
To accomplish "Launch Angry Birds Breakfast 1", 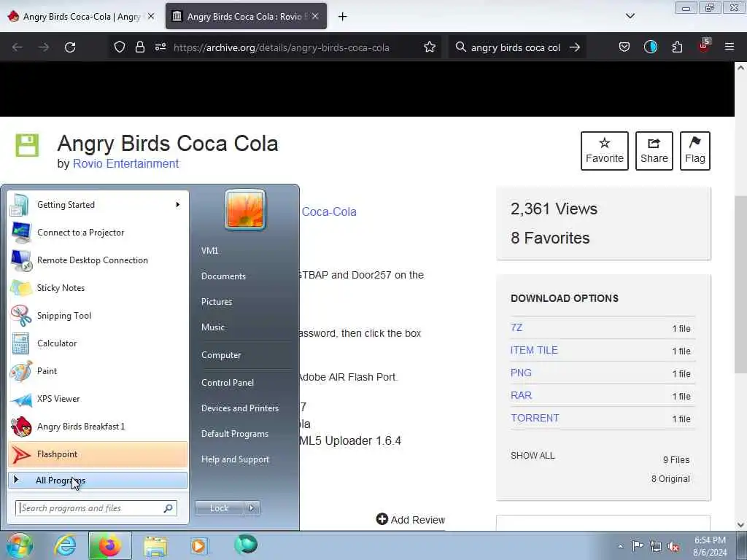I will tap(98, 426).
